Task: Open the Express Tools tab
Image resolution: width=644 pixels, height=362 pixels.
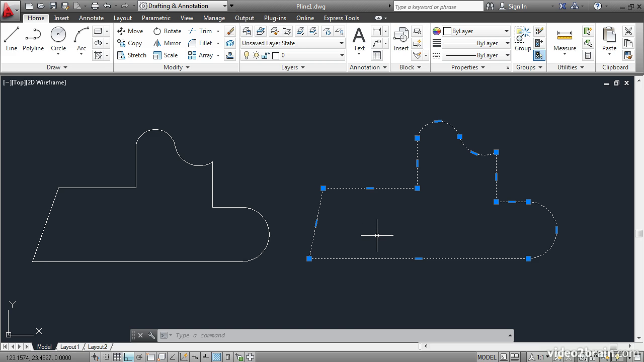Action: 342,18
